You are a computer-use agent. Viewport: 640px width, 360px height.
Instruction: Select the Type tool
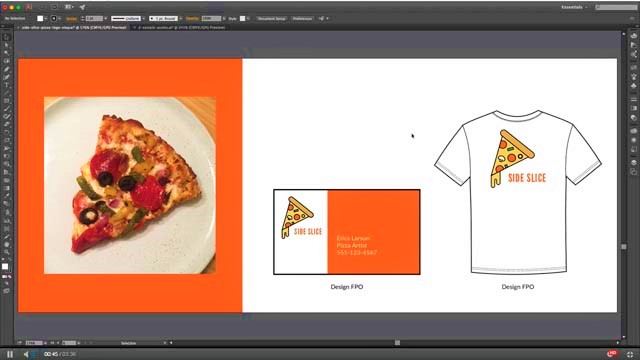pos(6,85)
